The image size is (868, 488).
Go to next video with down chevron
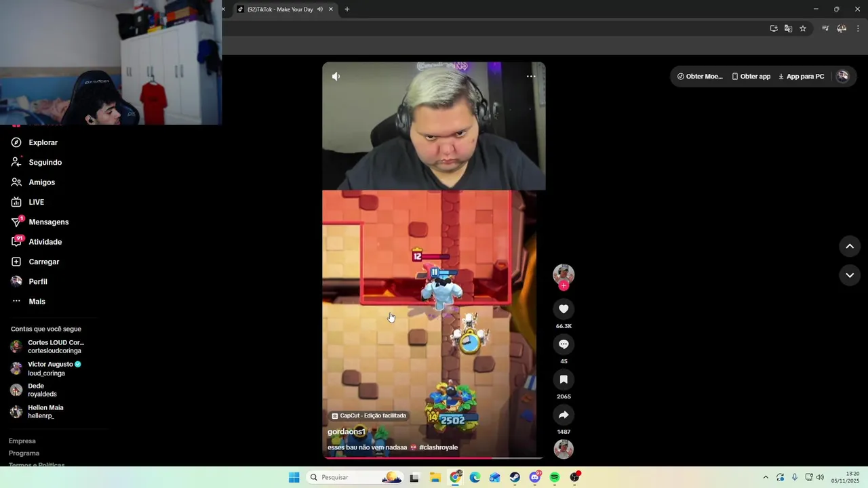pos(850,275)
